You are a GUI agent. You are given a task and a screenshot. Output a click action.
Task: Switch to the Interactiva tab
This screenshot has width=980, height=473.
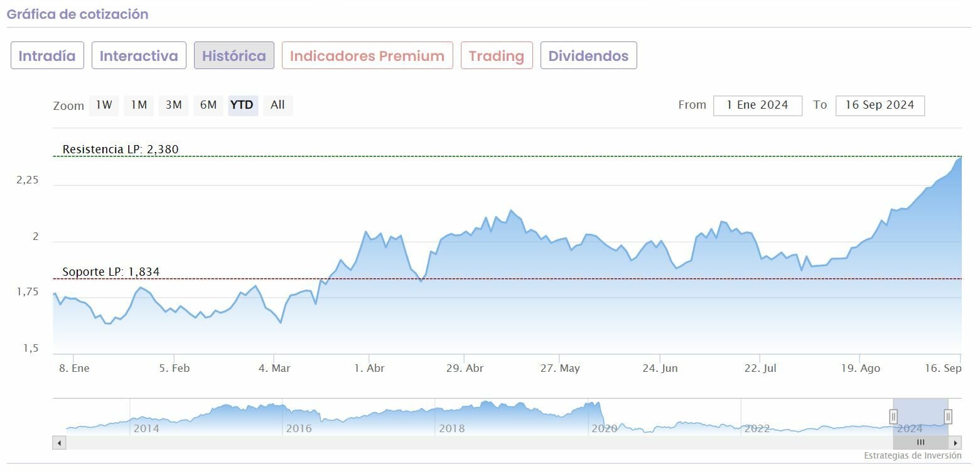pos(139,56)
